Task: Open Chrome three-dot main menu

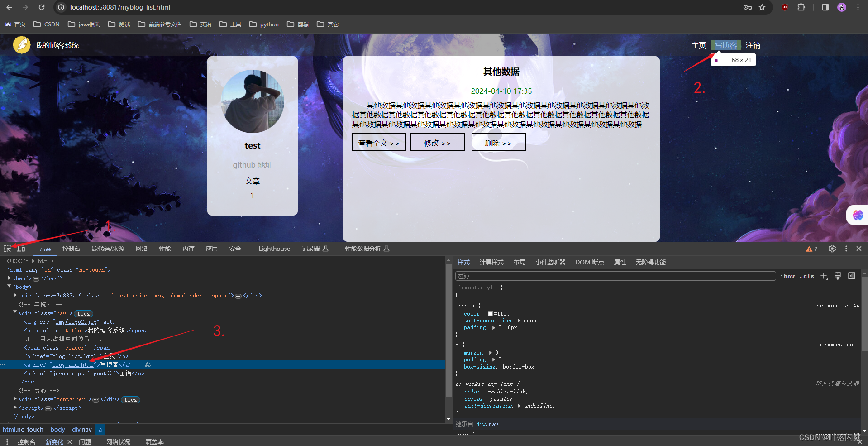Action: pyautogui.click(x=858, y=7)
